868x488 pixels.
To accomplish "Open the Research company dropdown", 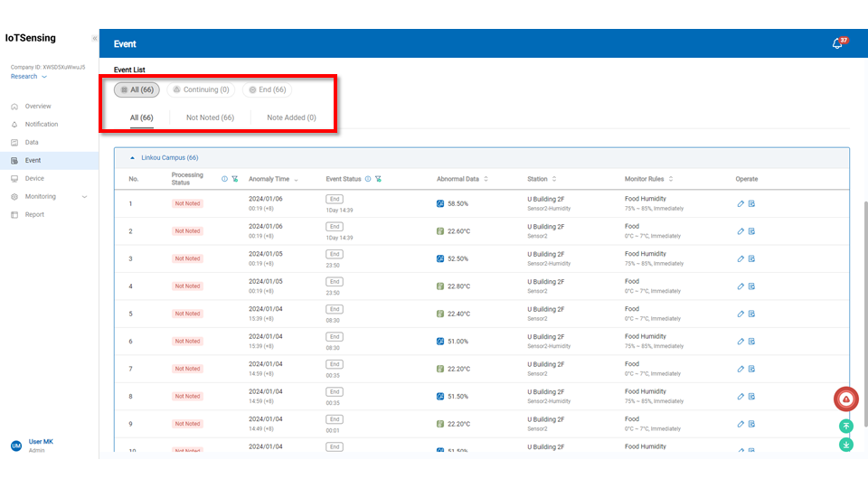I will tap(29, 77).
